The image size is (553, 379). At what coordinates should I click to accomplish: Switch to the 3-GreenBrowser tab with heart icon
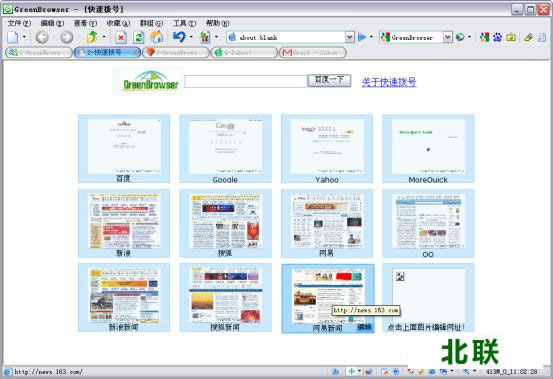click(176, 53)
